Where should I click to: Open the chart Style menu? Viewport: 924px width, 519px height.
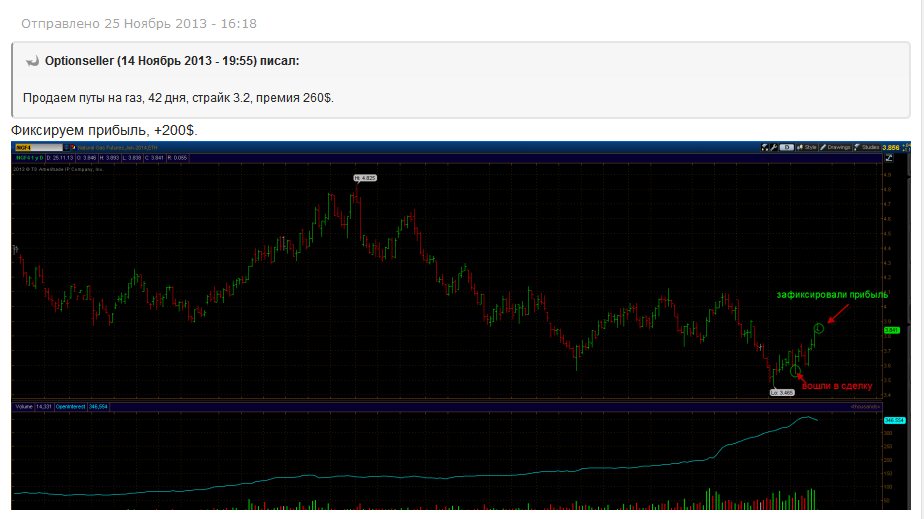pos(811,147)
